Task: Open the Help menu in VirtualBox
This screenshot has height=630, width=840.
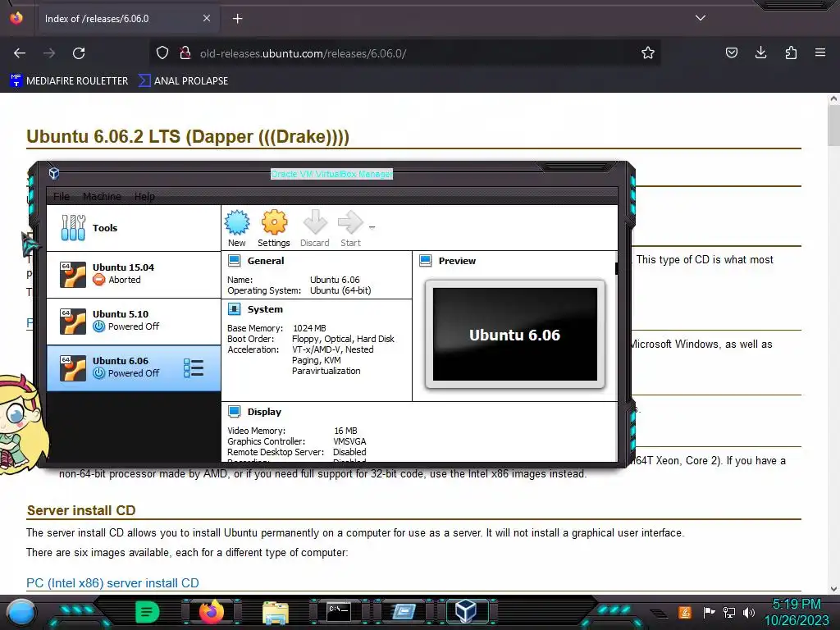Action: click(x=144, y=197)
